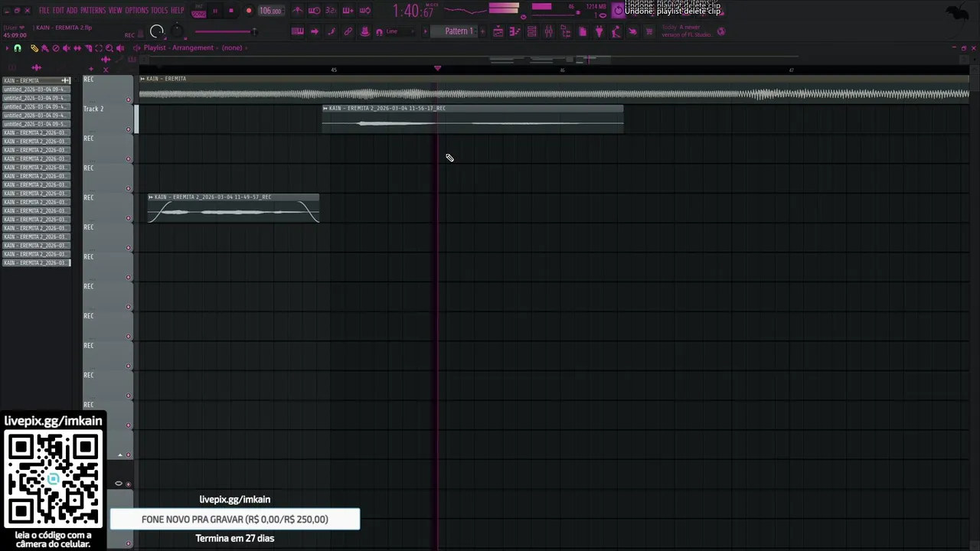The height and width of the screenshot is (551, 980).
Task: Open the HELP menu
Action: [178, 10]
